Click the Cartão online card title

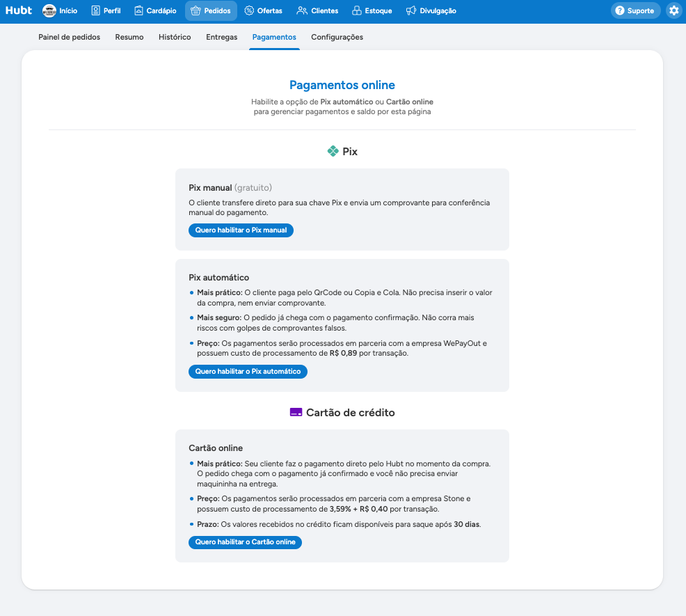216,448
